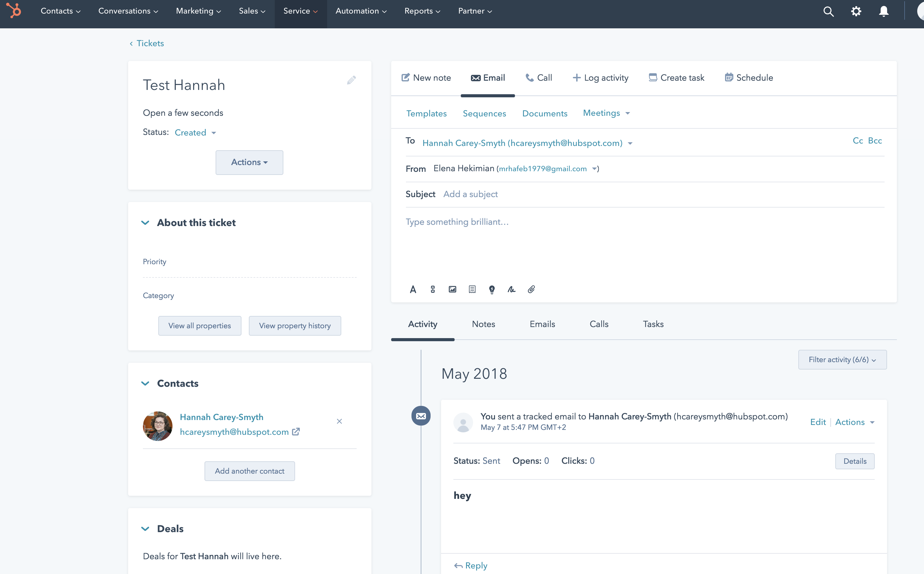Open the Meetings dropdown in the composer
This screenshot has height=574, width=924.
[x=606, y=113]
